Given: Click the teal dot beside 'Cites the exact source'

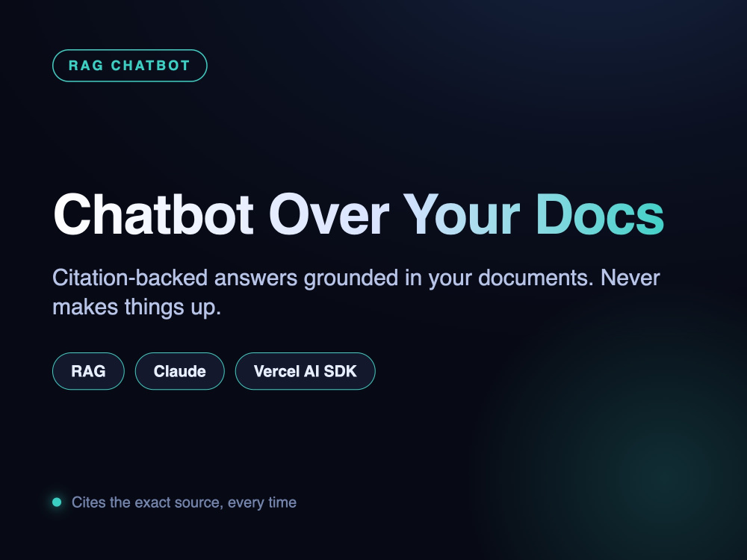Looking at the screenshot, I should [57, 503].
